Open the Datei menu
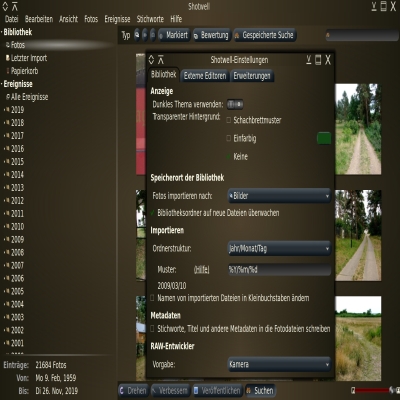400x400 pixels. pyautogui.click(x=11, y=19)
